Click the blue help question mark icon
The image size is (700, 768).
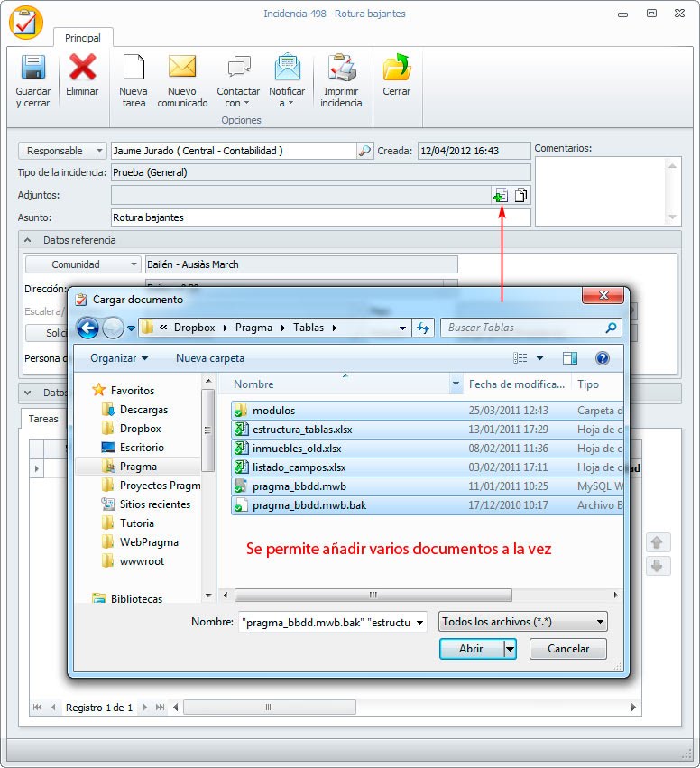(602, 358)
